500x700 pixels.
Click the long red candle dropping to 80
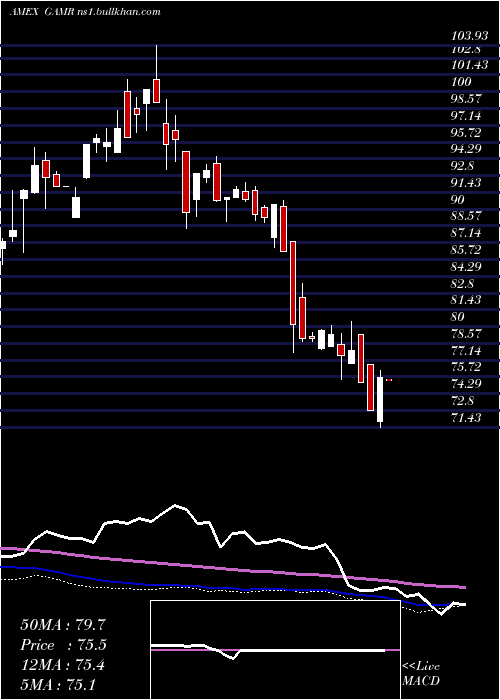[x=293, y=283]
